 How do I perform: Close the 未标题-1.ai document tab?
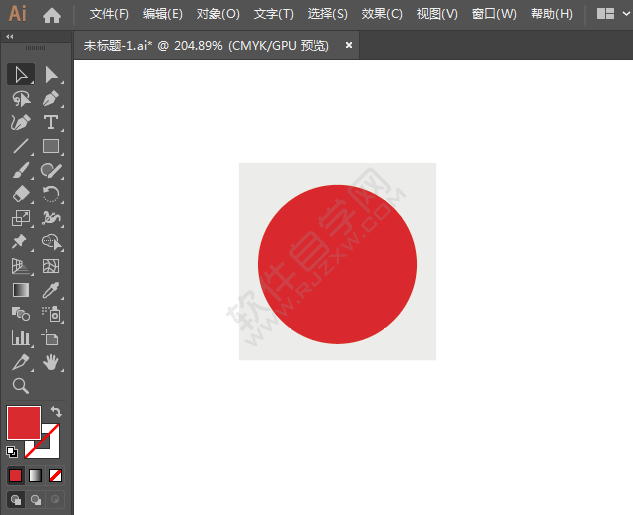349,45
